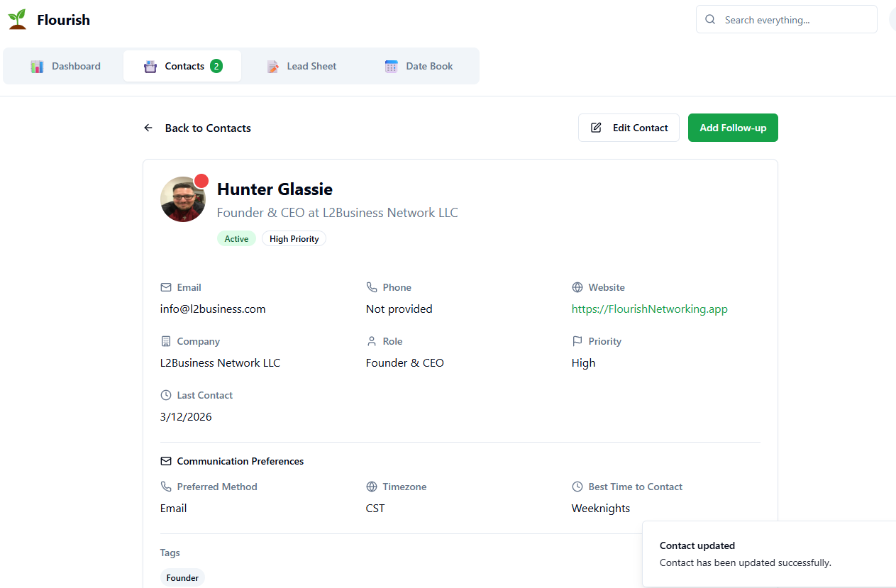Click the Active status badge

click(236, 239)
